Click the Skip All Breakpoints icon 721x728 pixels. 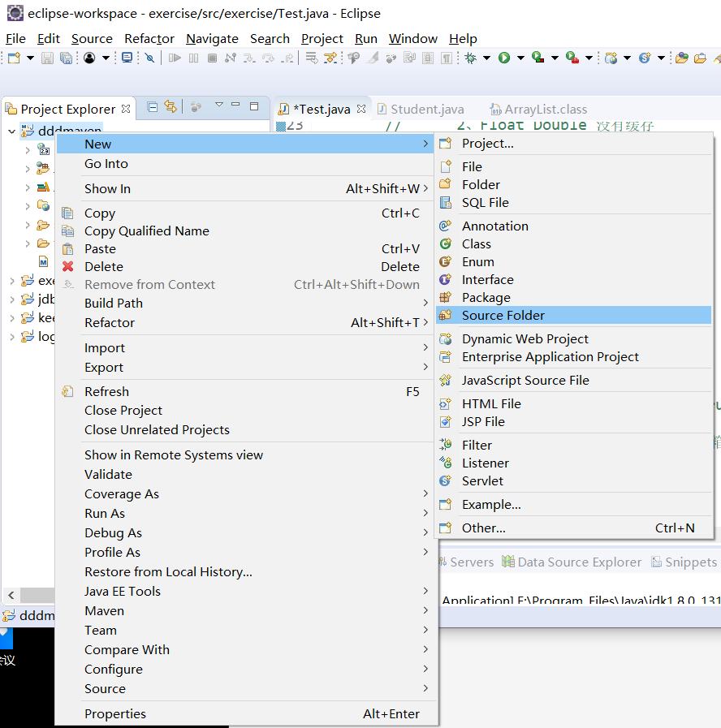pyautogui.click(x=149, y=58)
